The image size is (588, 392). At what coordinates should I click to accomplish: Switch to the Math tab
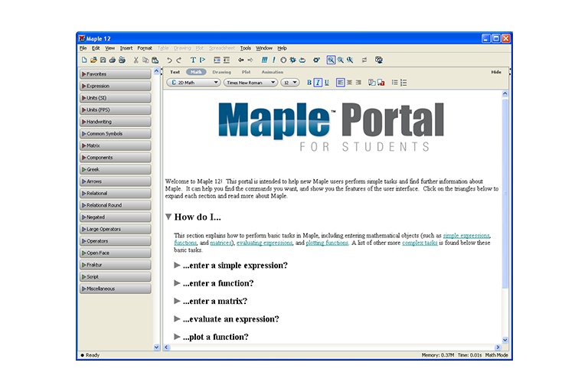(196, 72)
